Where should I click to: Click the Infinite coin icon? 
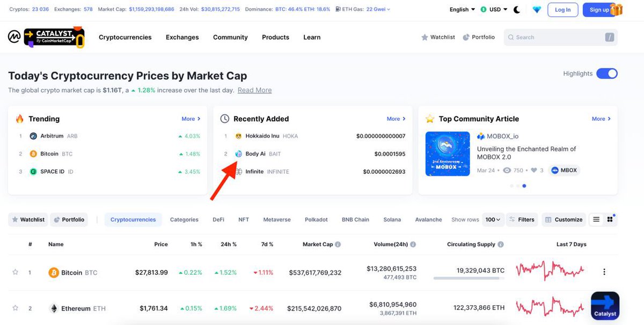point(238,172)
